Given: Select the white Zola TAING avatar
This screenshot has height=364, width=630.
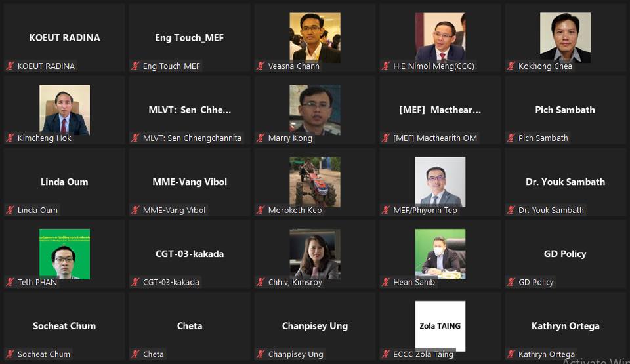Looking at the screenshot, I should pos(440,326).
